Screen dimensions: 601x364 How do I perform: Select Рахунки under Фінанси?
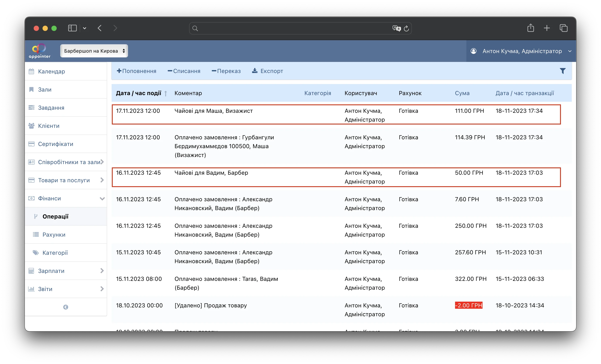tap(54, 235)
